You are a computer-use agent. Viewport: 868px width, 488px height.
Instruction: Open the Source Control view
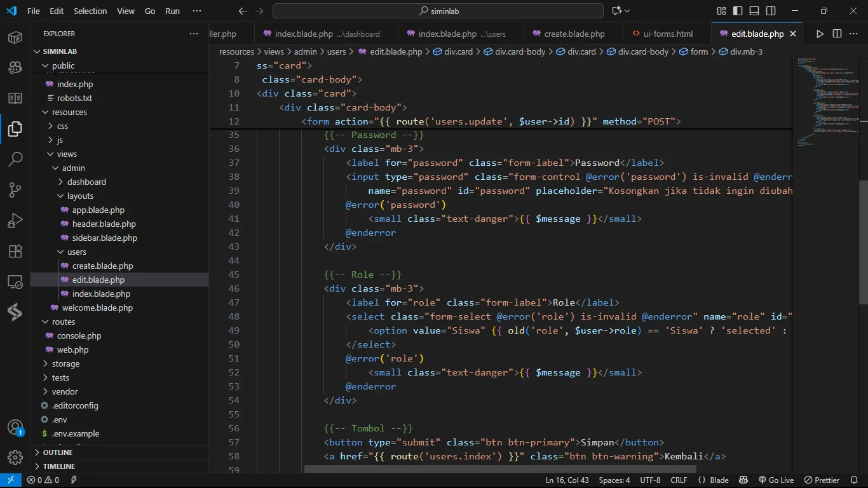pyautogui.click(x=15, y=189)
